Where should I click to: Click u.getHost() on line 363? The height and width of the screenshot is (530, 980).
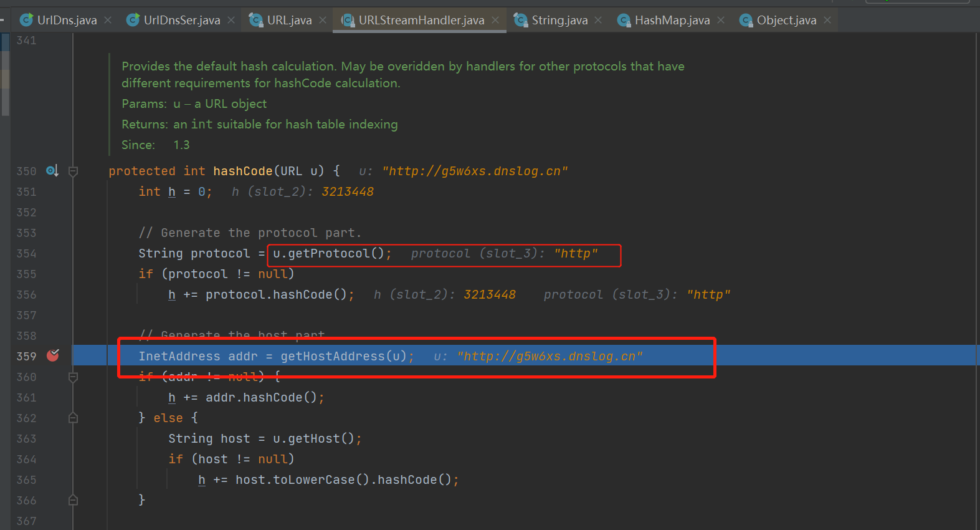click(314, 438)
